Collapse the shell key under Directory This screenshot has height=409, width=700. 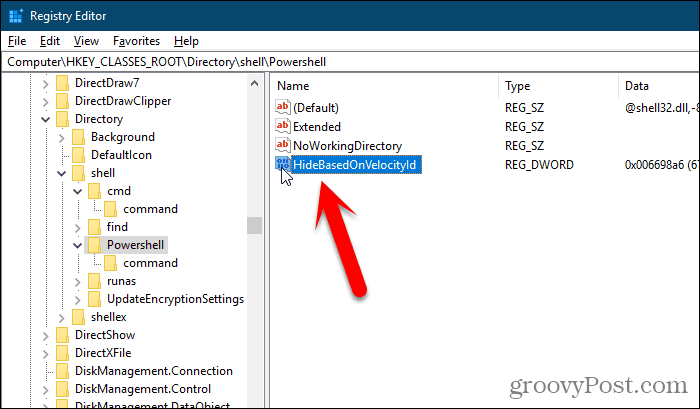click(62, 173)
